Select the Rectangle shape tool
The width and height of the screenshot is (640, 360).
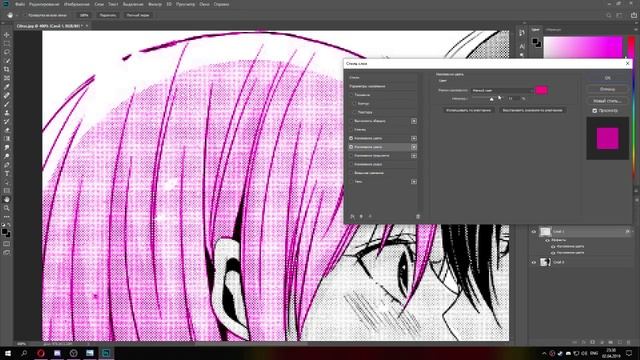[7, 191]
